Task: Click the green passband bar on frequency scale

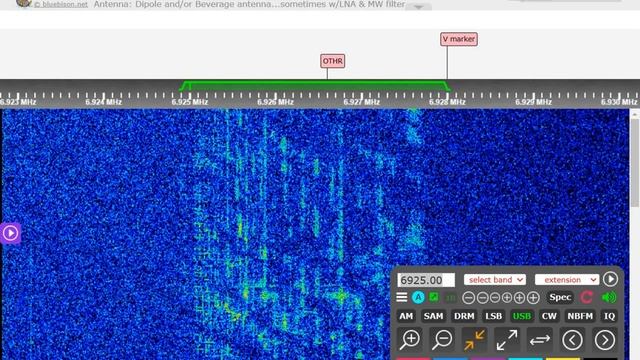Action: [x=315, y=86]
